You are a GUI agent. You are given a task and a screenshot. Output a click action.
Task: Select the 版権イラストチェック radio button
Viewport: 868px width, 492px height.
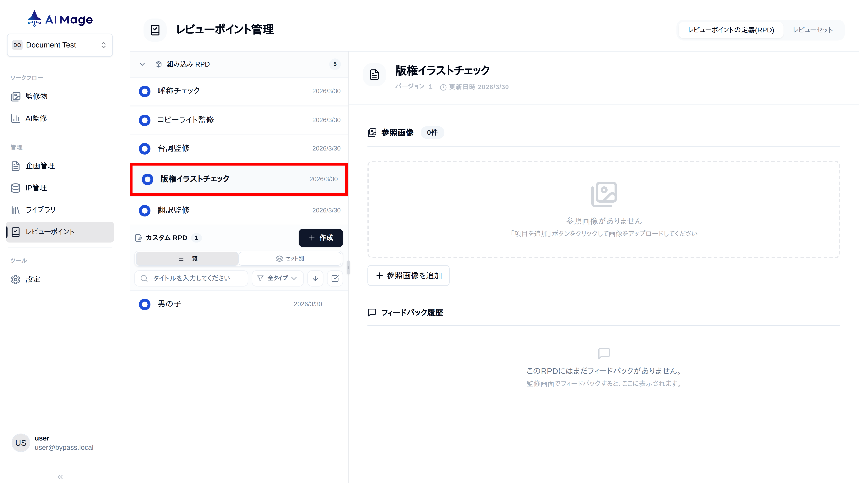[147, 179]
